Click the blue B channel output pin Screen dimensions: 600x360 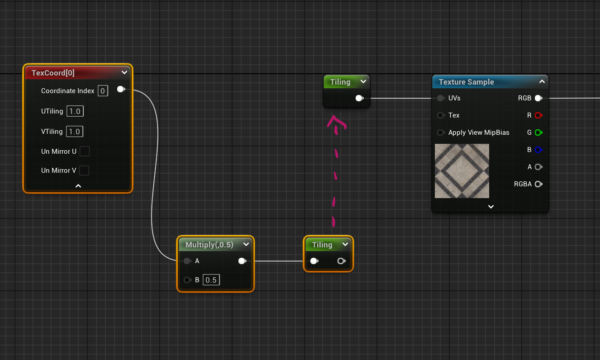(538, 150)
